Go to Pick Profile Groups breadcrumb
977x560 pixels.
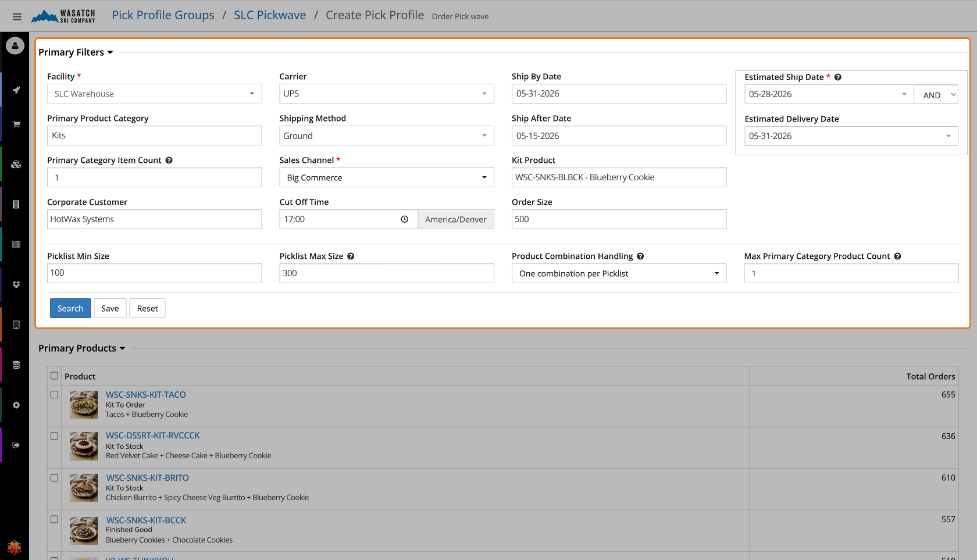pyautogui.click(x=163, y=15)
